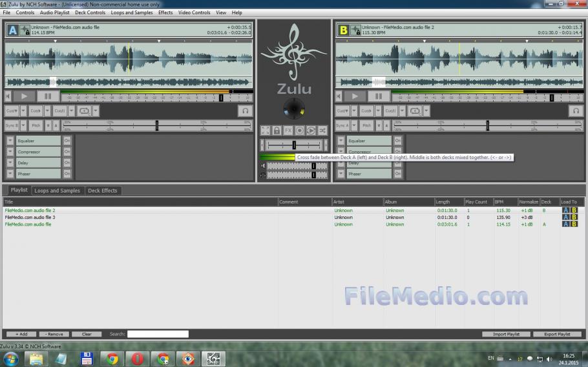
Task: Click the - Remove button
Action: tap(54, 334)
